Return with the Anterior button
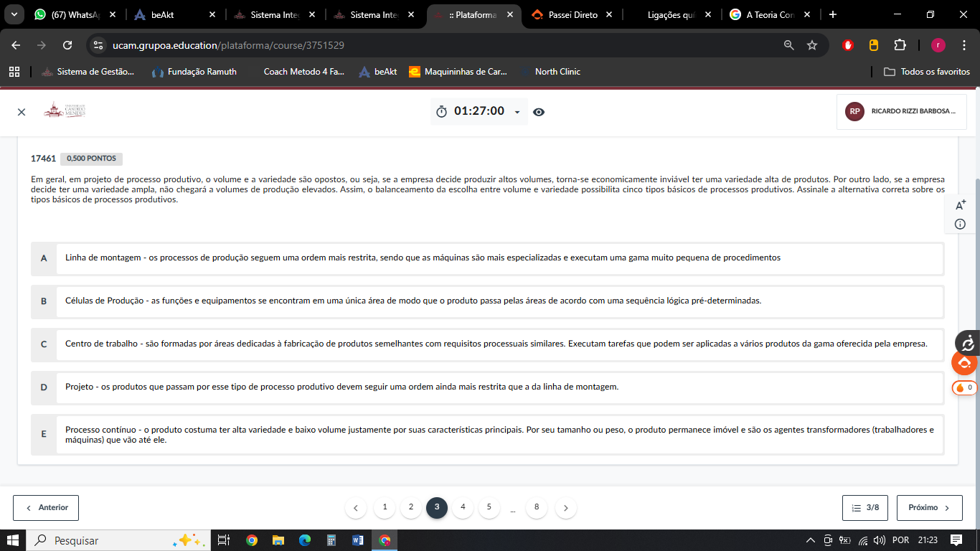 click(46, 508)
